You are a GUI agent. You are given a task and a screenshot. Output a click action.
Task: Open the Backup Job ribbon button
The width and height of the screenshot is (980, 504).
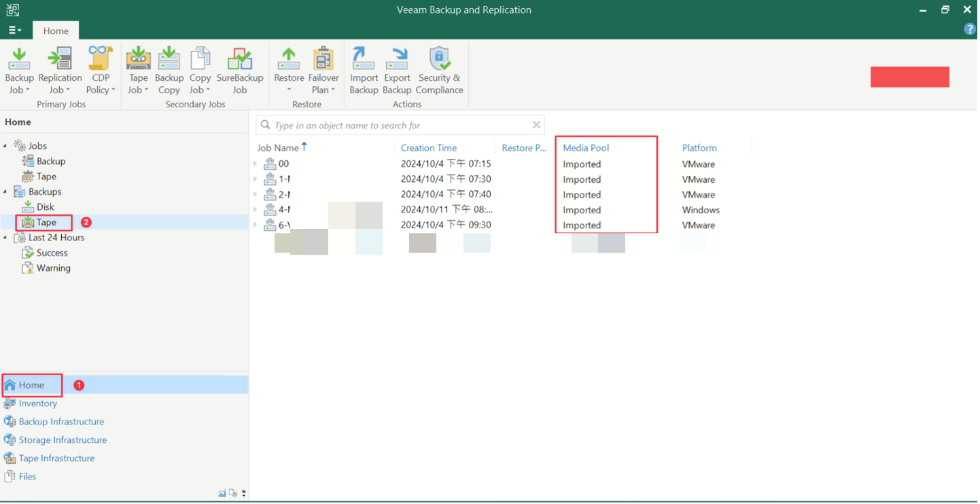pyautogui.click(x=19, y=71)
